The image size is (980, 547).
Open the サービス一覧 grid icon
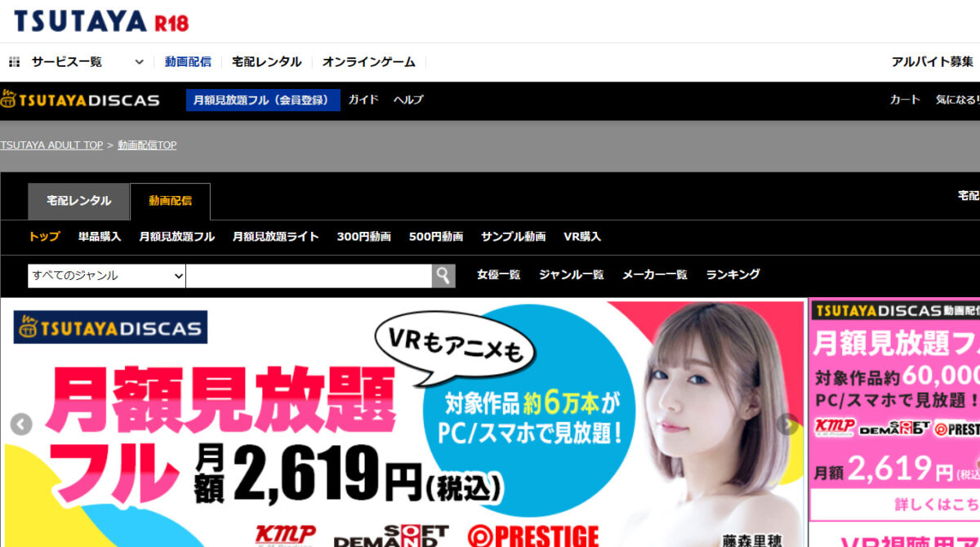point(14,62)
